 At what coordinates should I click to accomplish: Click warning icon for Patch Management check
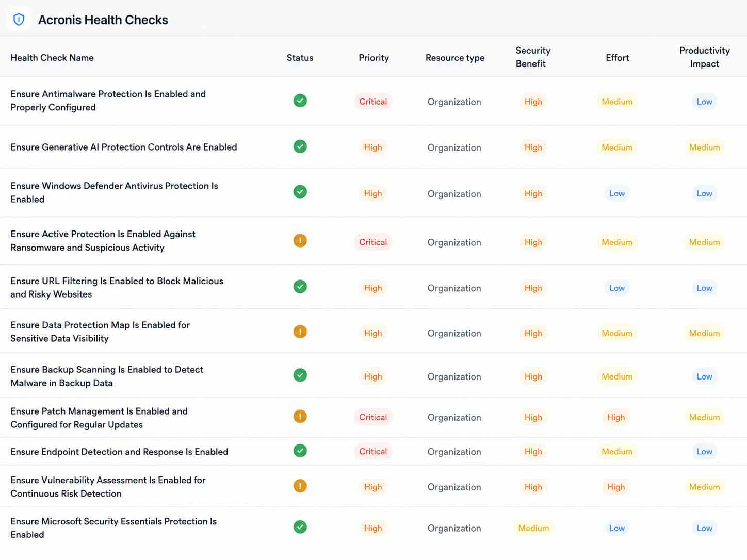300,416
